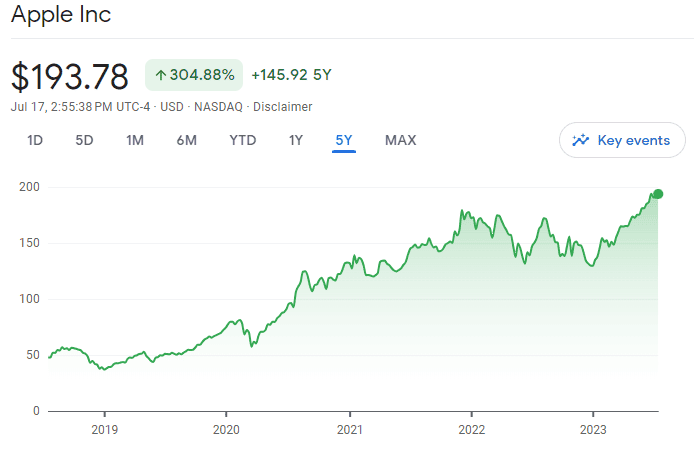
Task: Select the 1Y time range tab
Action: (x=296, y=140)
